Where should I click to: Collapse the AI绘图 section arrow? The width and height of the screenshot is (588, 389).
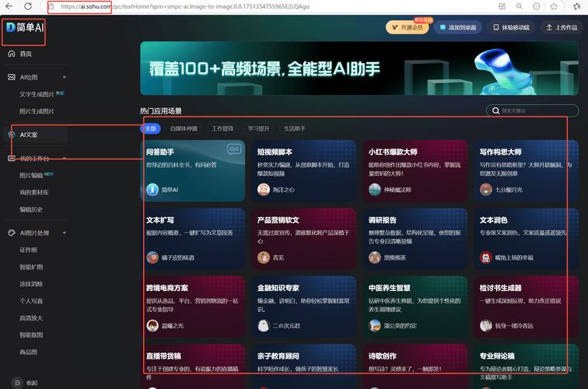64,77
